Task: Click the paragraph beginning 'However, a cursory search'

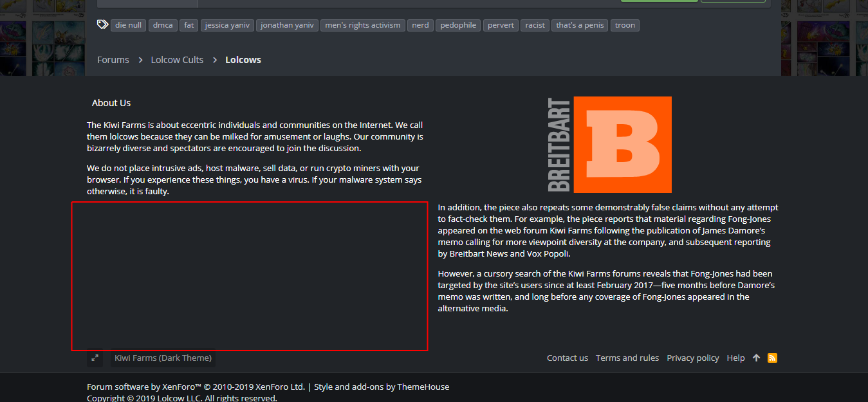Action: [606, 291]
